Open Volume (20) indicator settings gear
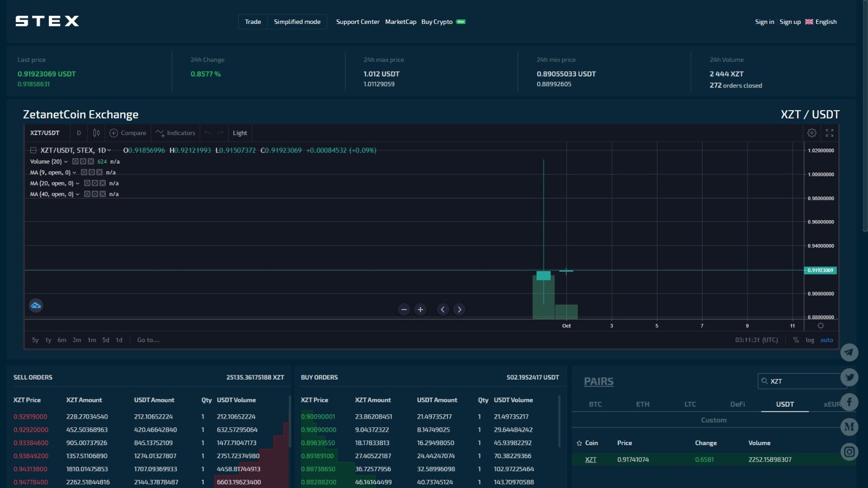868x488 pixels. [x=83, y=162]
